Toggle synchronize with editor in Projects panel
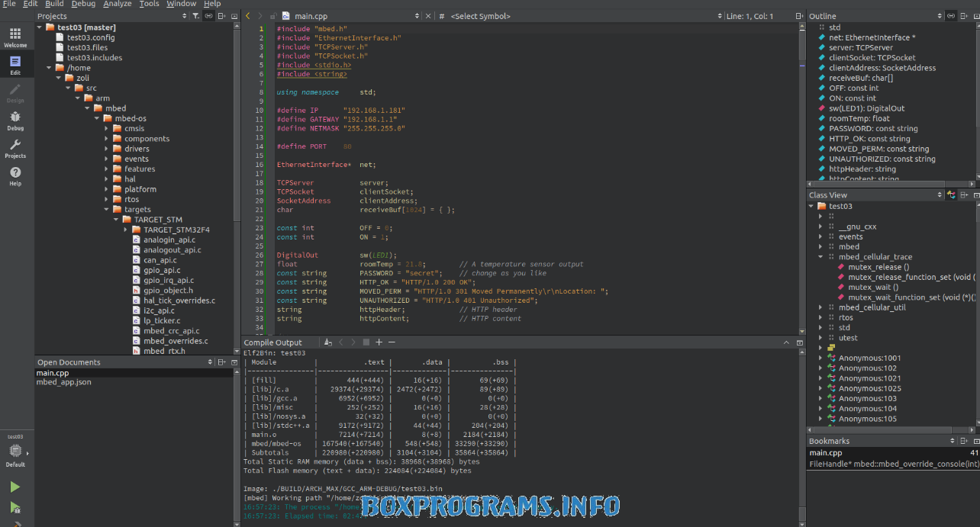Viewport: 980px width, 527px height. [x=208, y=16]
